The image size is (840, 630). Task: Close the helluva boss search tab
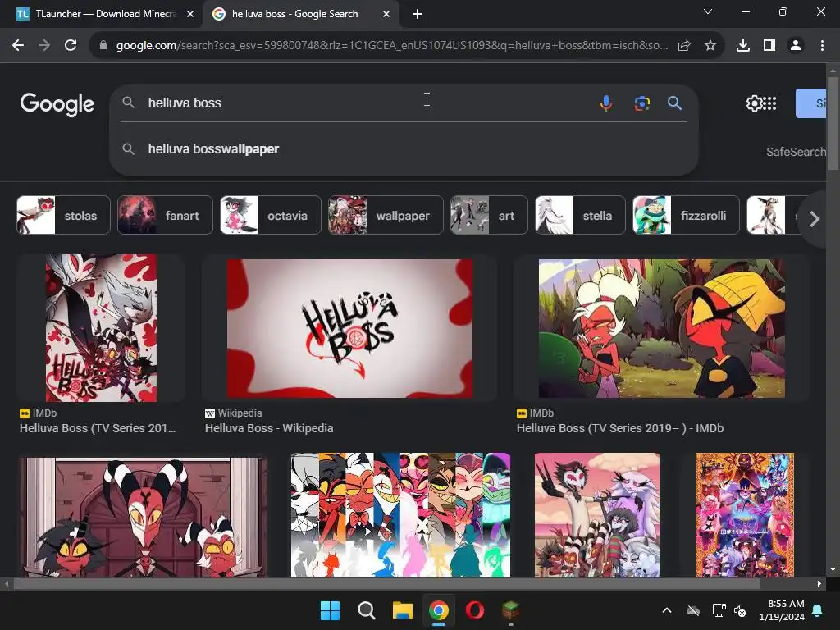click(x=386, y=14)
